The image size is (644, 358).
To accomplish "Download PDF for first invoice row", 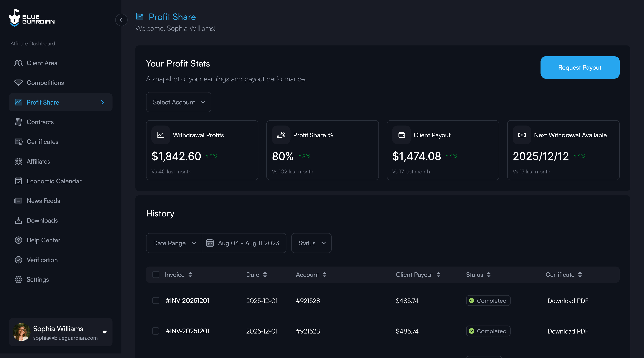I will click(568, 301).
